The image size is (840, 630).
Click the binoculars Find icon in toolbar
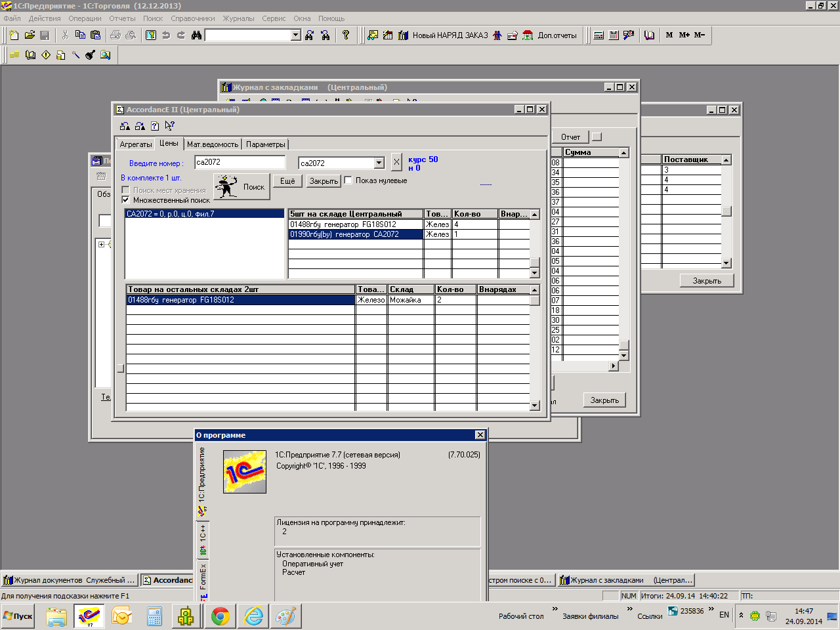(x=196, y=35)
